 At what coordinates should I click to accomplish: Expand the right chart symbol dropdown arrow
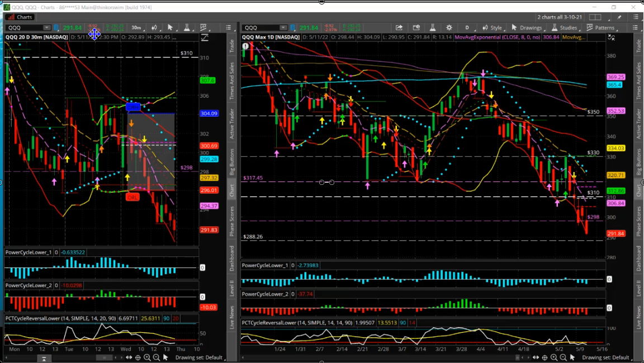(283, 28)
